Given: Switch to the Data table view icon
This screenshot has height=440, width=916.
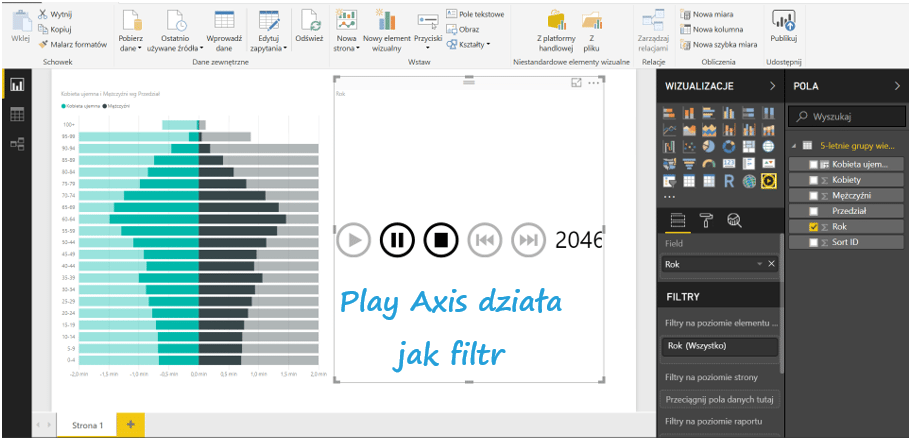Looking at the screenshot, I should 17,115.
